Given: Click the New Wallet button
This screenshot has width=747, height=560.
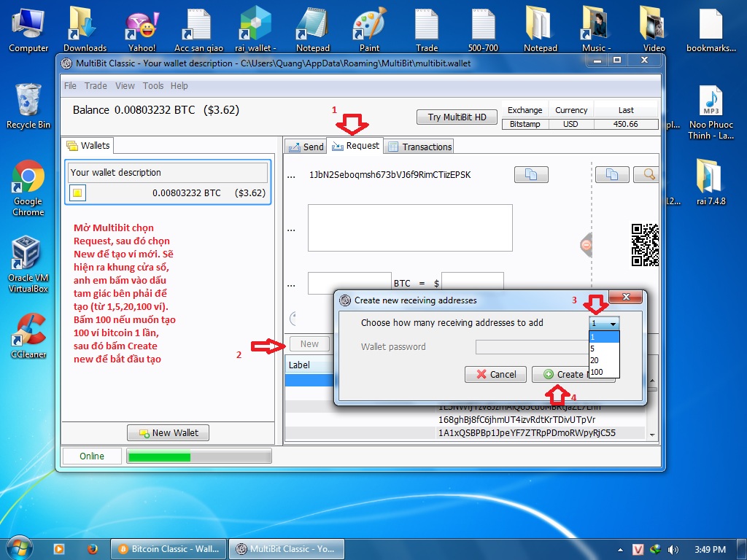Looking at the screenshot, I should click(169, 433).
